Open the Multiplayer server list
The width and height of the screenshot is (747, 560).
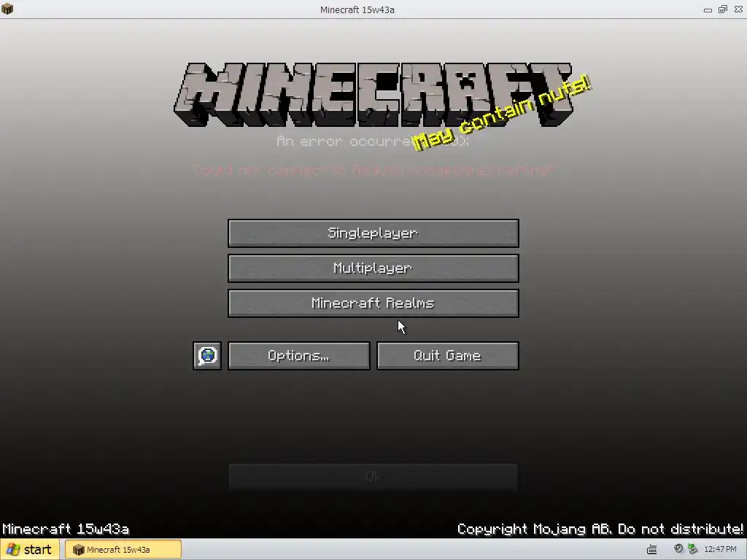(373, 268)
